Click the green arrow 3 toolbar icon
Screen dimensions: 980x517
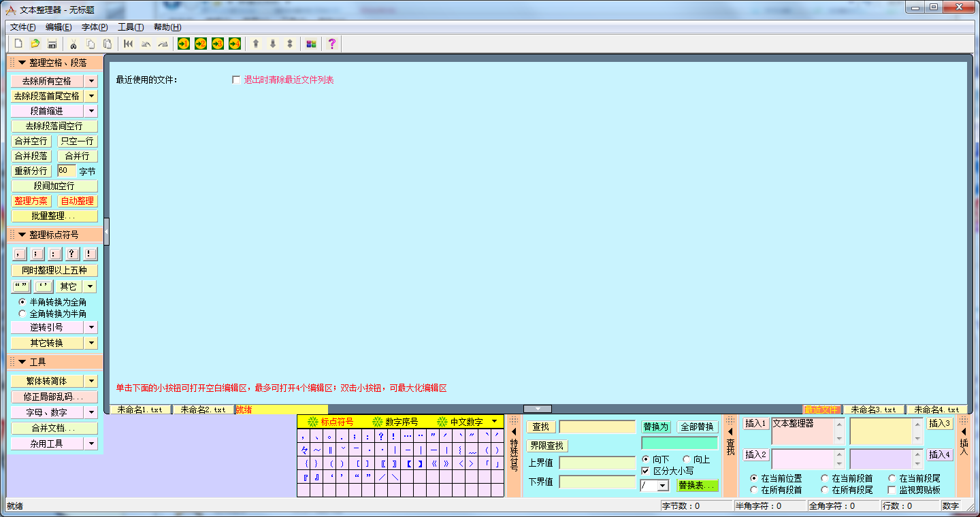[x=218, y=44]
